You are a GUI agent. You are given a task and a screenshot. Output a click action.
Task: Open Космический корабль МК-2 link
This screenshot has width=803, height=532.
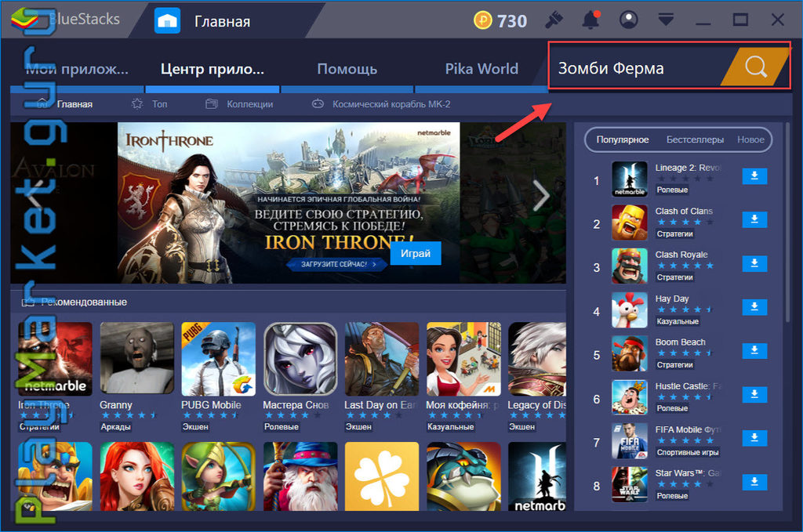click(x=382, y=104)
